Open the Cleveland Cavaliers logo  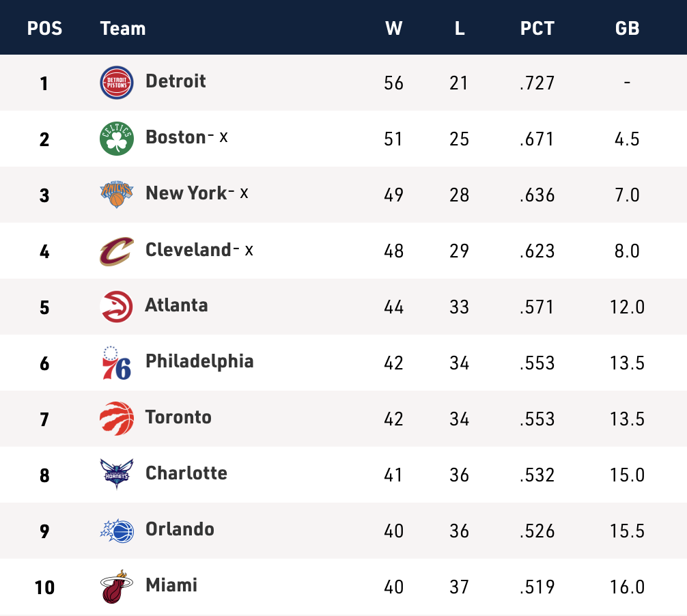click(117, 251)
